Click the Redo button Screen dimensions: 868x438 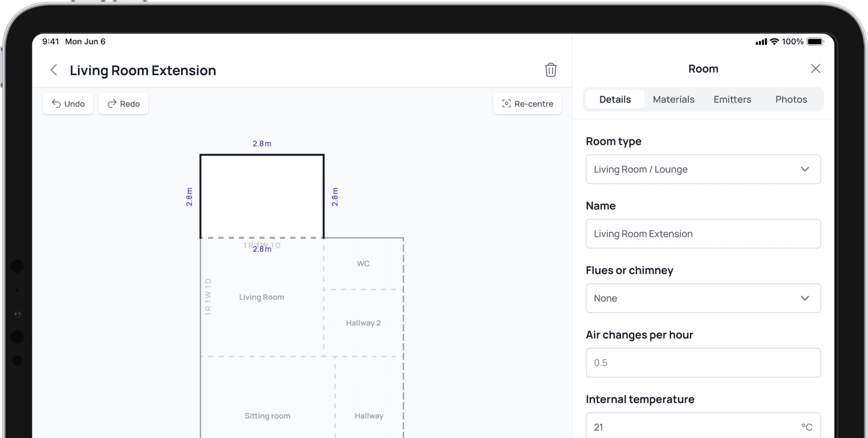pos(123,104)
